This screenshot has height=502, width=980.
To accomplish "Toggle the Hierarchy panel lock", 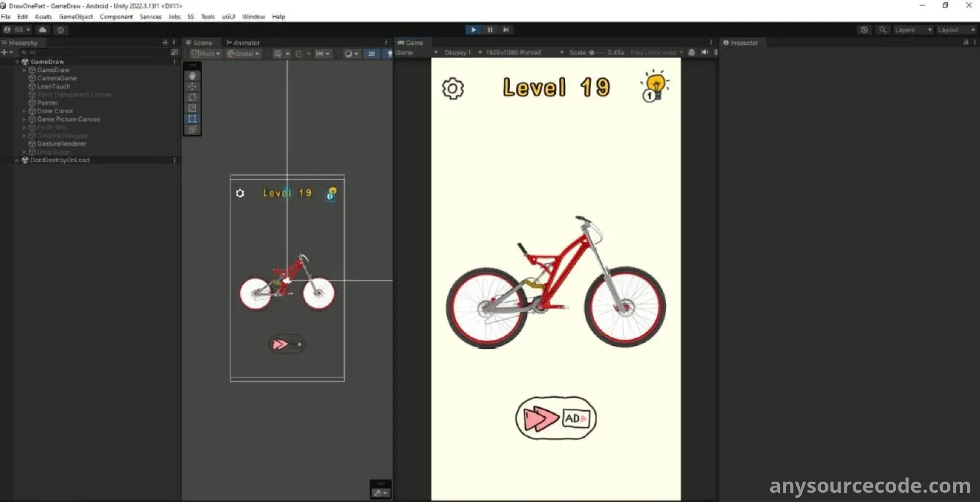I will 165,42.
